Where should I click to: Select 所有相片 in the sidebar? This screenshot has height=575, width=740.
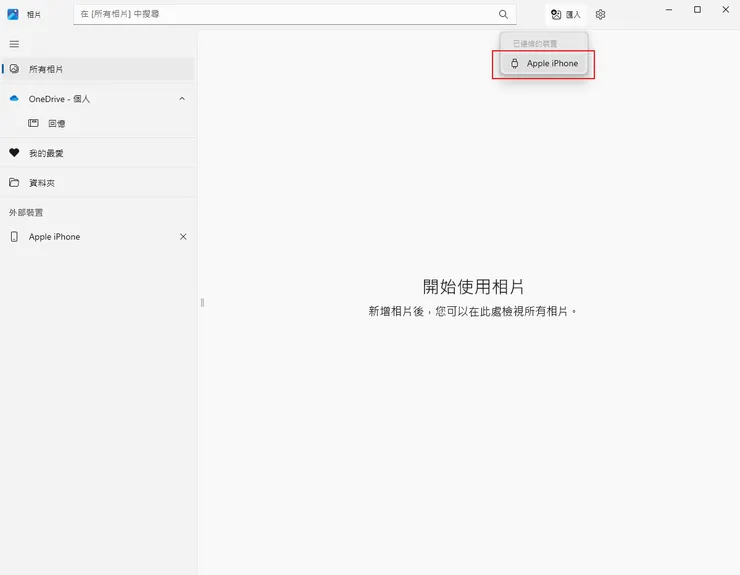pos(98,69)
